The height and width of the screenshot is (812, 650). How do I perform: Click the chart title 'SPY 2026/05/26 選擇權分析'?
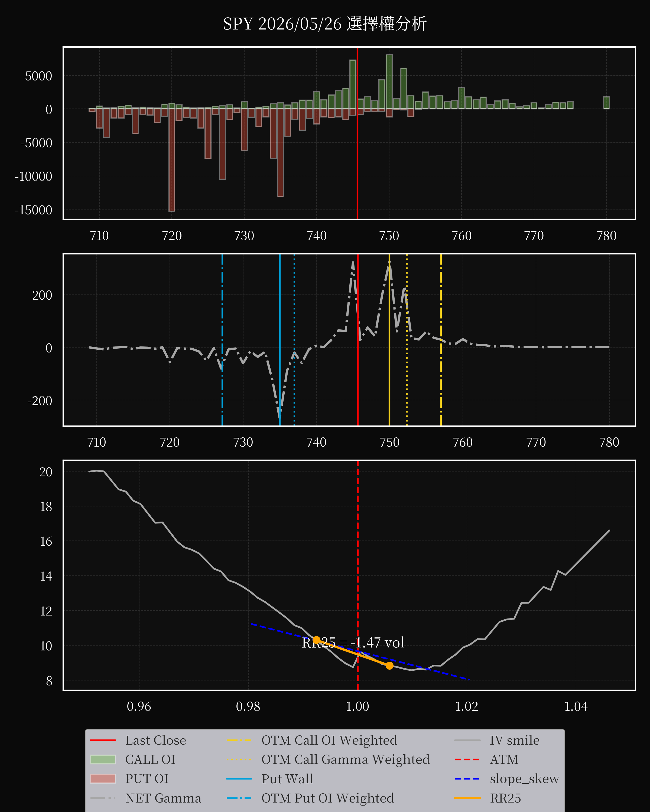coord(324,24)
